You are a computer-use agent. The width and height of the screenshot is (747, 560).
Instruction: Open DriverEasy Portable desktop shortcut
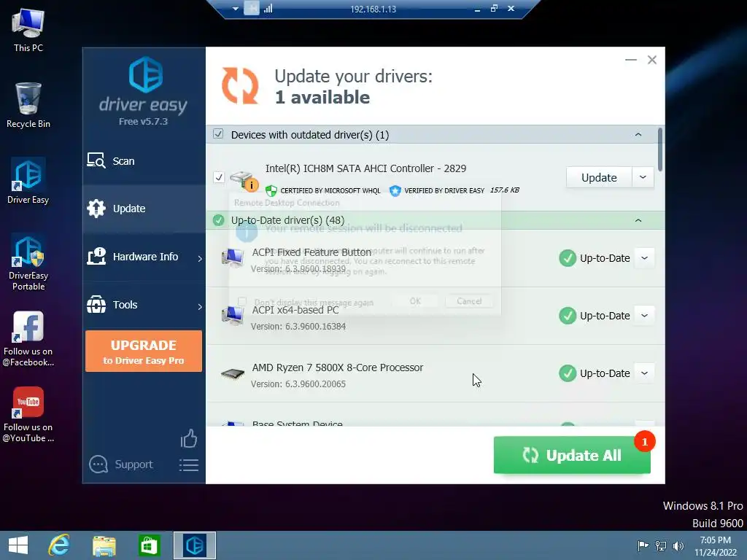coord(28,262)
